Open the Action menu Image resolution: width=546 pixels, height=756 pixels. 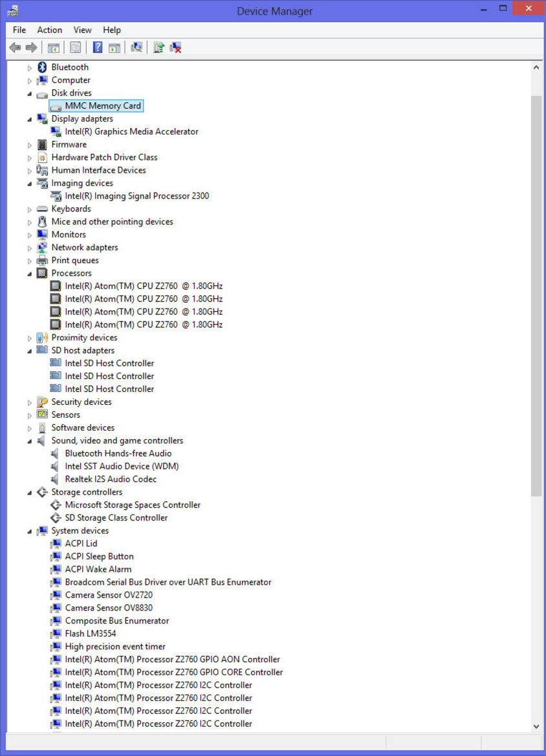click(x=50, y=30)
